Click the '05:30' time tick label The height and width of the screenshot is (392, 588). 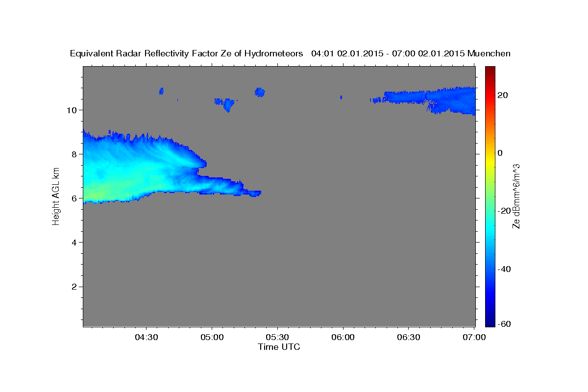click(x=277, y=338)
